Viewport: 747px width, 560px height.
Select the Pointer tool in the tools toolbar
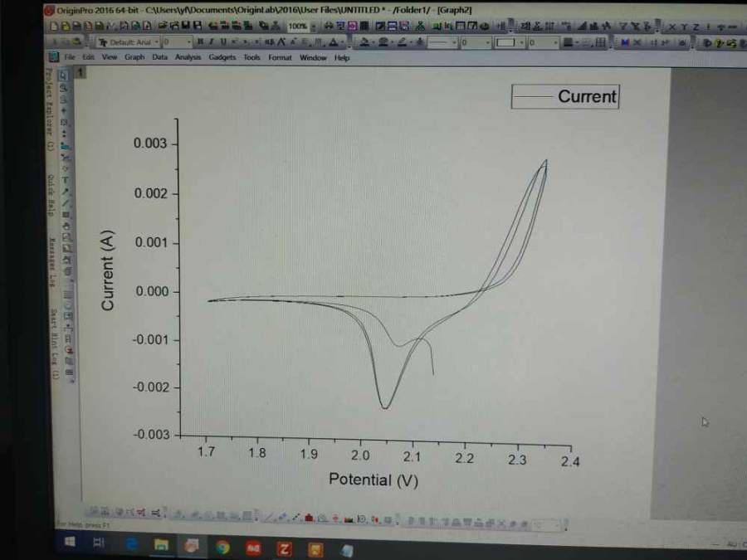[x=63, y=75]
